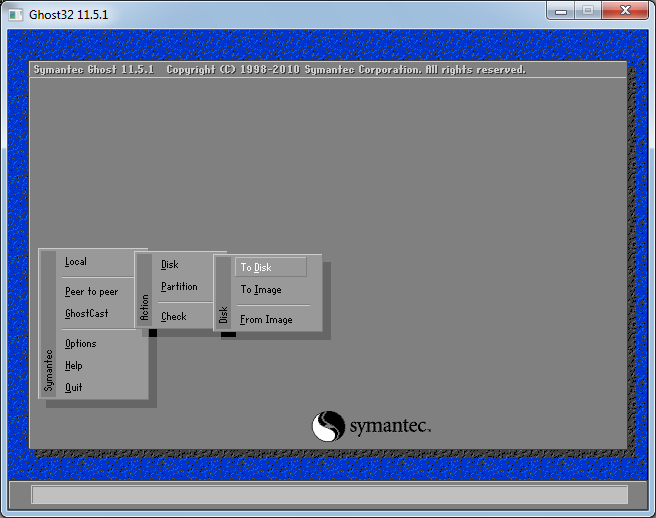
Task: Select Disk in the Action submenu
Action: tap(170, 264)
